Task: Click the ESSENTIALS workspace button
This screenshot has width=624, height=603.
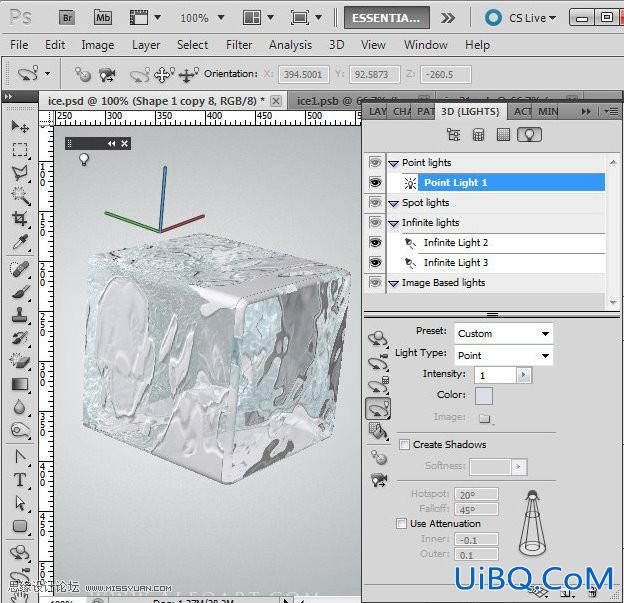Action: (386, 18)
